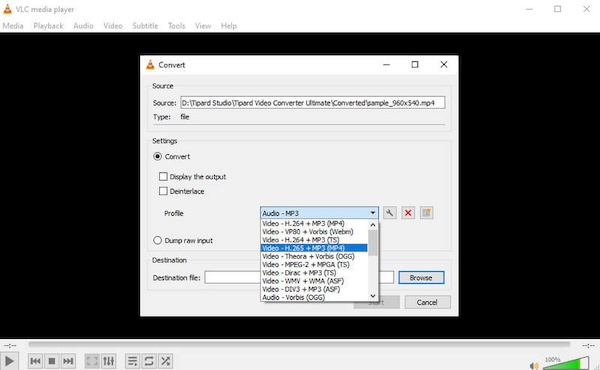Click the Source file path field
The height and width of the screenshot is (370, 600).
(x=313, y=103)
